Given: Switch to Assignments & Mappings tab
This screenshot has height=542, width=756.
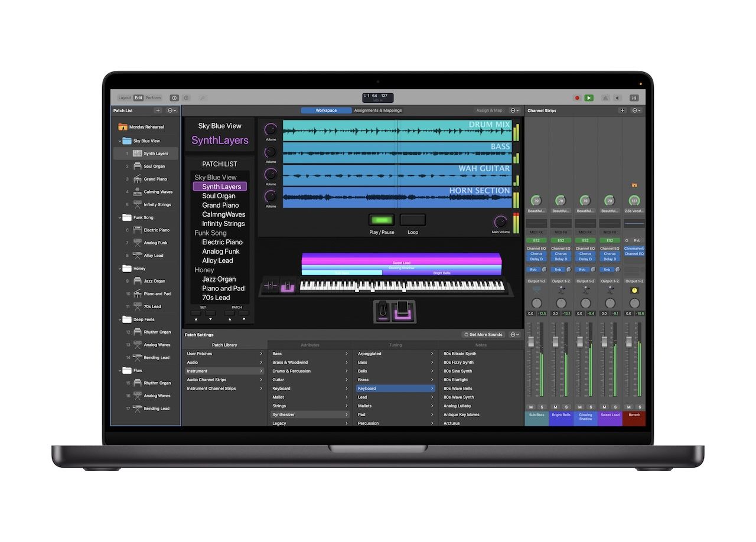Looking at the screenshot, I should [x=377, y=110].
